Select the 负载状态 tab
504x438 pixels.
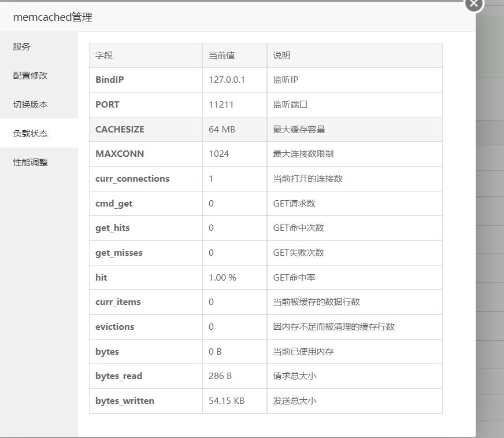click(x=39, y=133)
